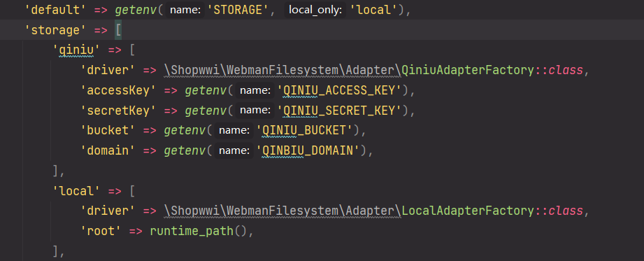Click the runtime_path() function call
The width and height of the screenshot is (644, 261).
tap(199, 231)
